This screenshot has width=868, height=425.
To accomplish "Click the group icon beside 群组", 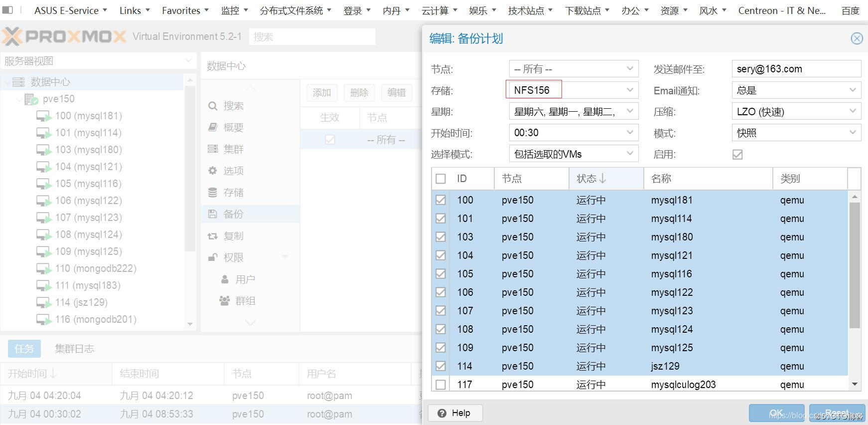I will click(225, 301).
